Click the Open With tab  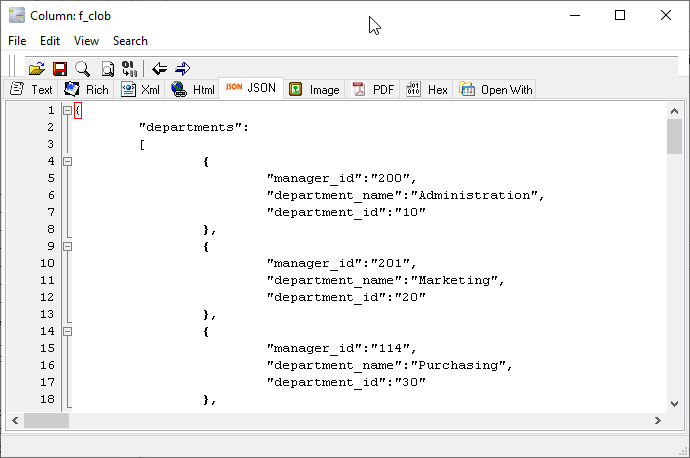pos(497,89)
